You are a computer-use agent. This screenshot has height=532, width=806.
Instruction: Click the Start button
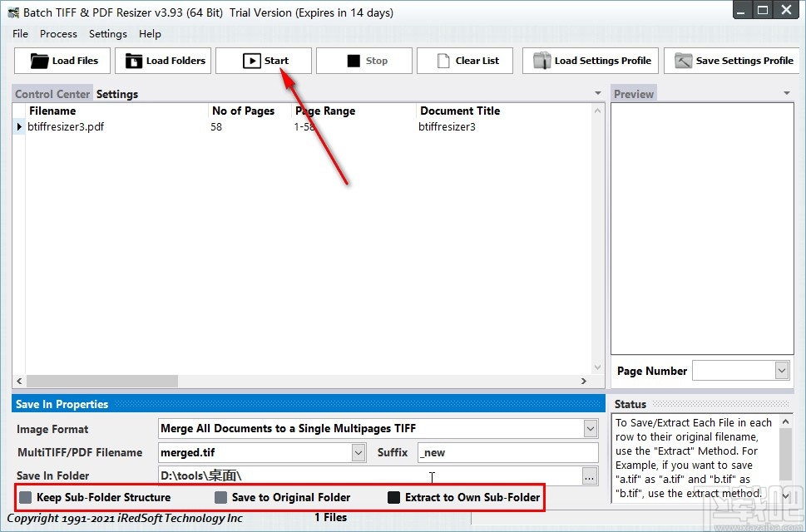[x=263, y=60]
